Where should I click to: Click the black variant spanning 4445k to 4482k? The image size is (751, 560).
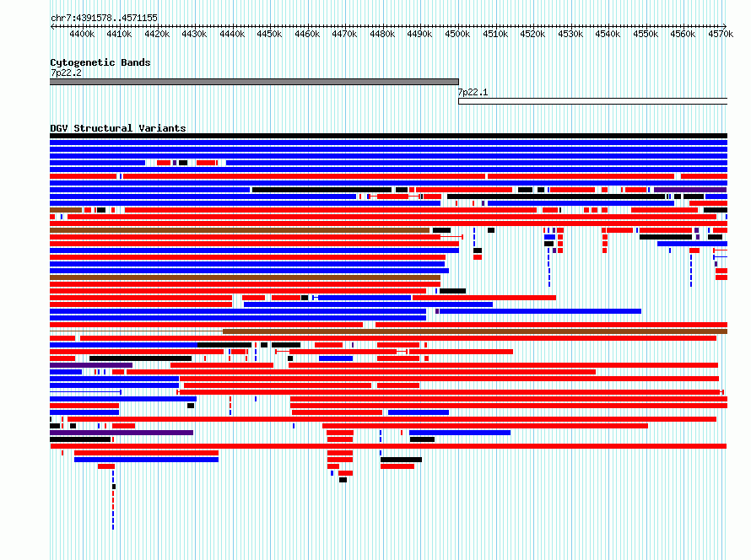pos(321,190)
